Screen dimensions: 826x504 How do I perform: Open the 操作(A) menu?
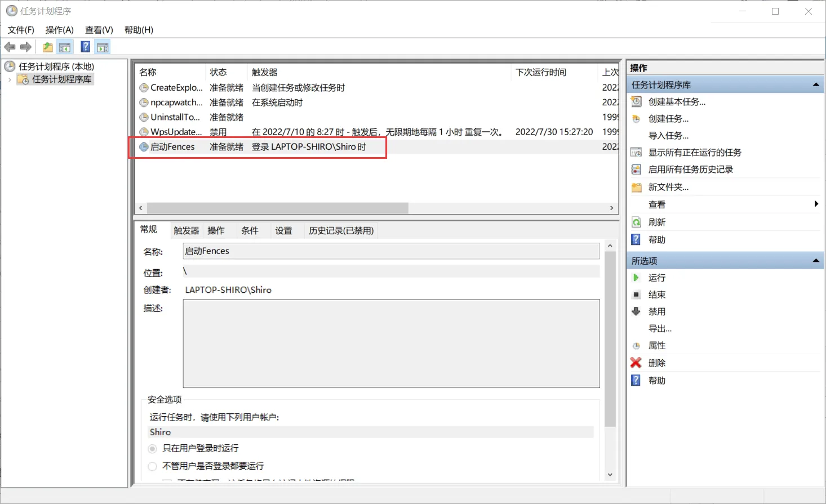[60, 30]
